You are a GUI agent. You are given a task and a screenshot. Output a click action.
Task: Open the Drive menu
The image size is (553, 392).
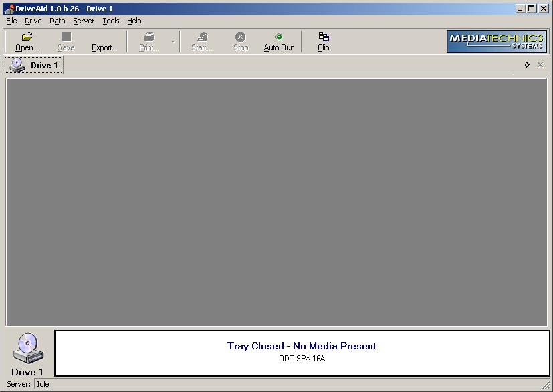[x=33, y=21]
